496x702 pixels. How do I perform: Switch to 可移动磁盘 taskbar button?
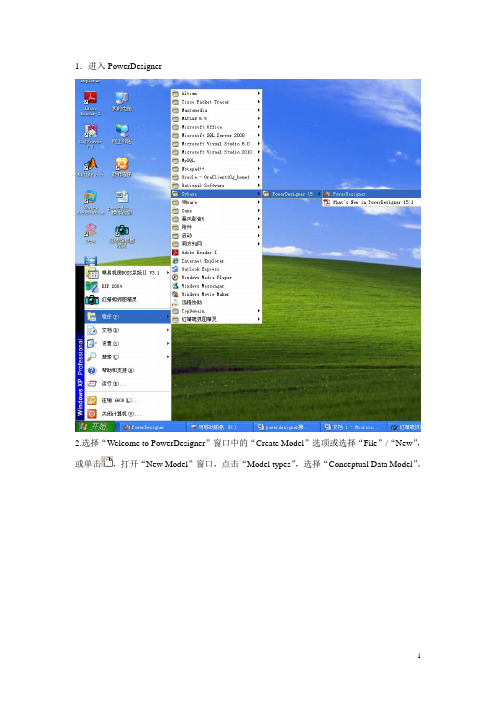219,427
